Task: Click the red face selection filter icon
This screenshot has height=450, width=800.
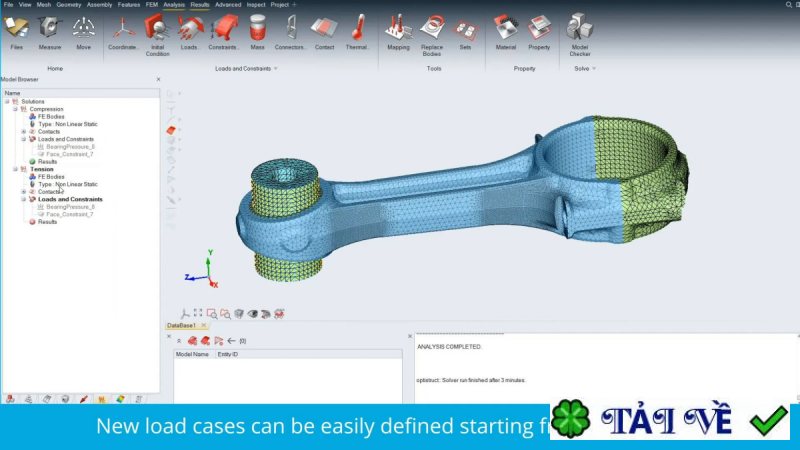Action: point(171,131)
